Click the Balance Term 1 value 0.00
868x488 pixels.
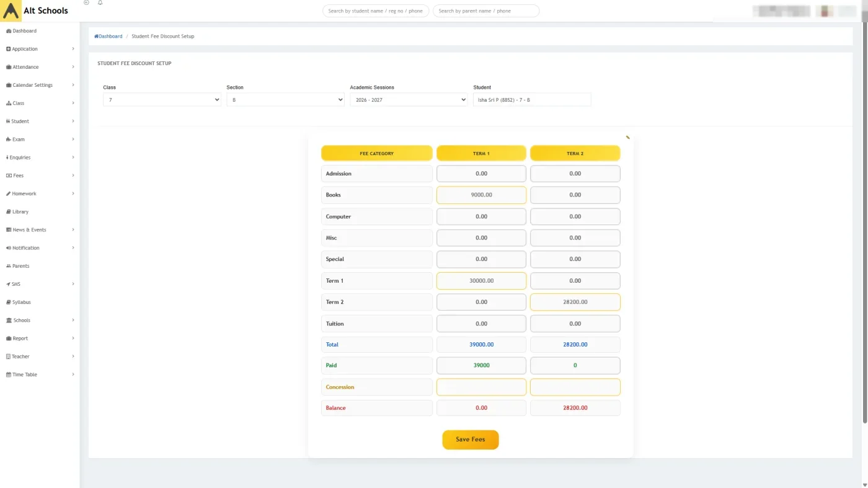481,408
